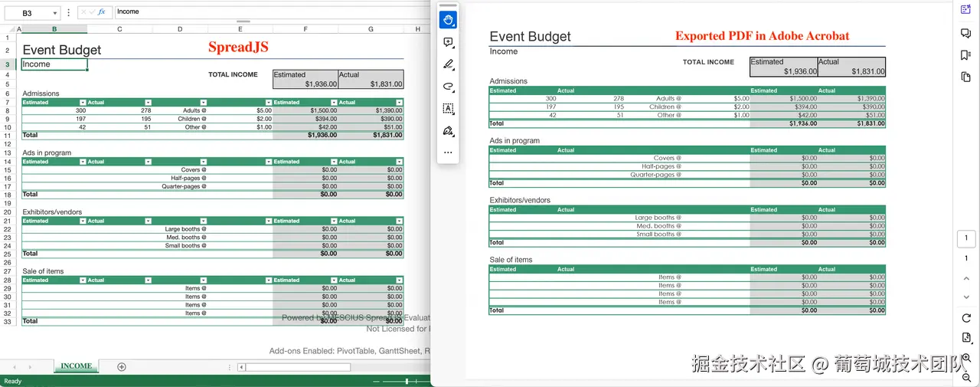The height and width of the screenshot is (387, 980).
Task: Add a new sheet in SpreadJS
Action: pos(122,367)
